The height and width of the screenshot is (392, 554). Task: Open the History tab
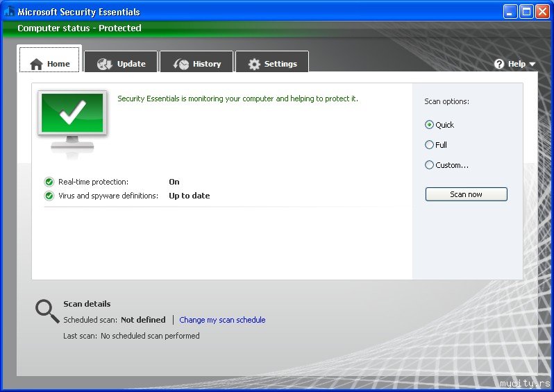(196, 62)
